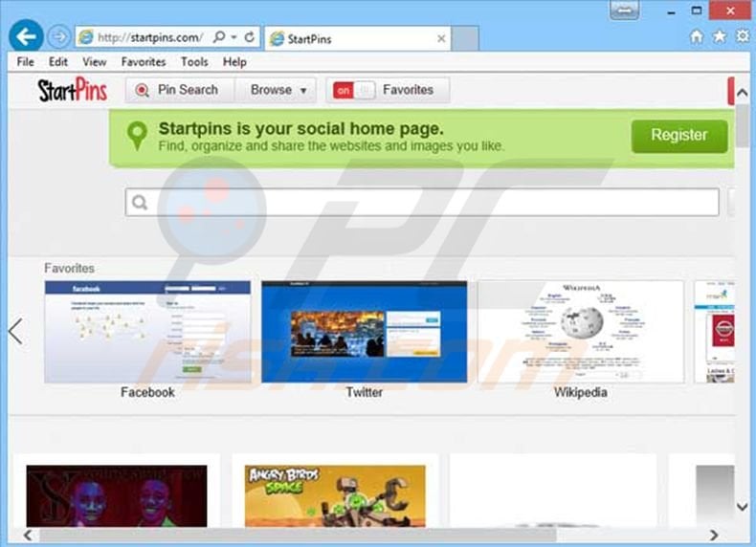Minimize the Internet Explorer window
The height and width of the screenshot is (547, 756).
tap(671, 11)
